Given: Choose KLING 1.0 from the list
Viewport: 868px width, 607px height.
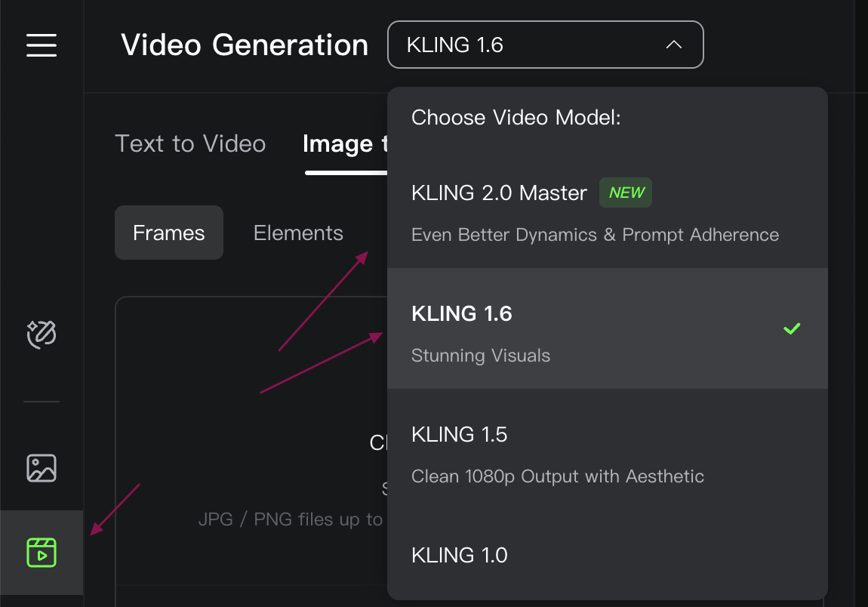Looking at the screenshot, I should (x=459, y=556).
